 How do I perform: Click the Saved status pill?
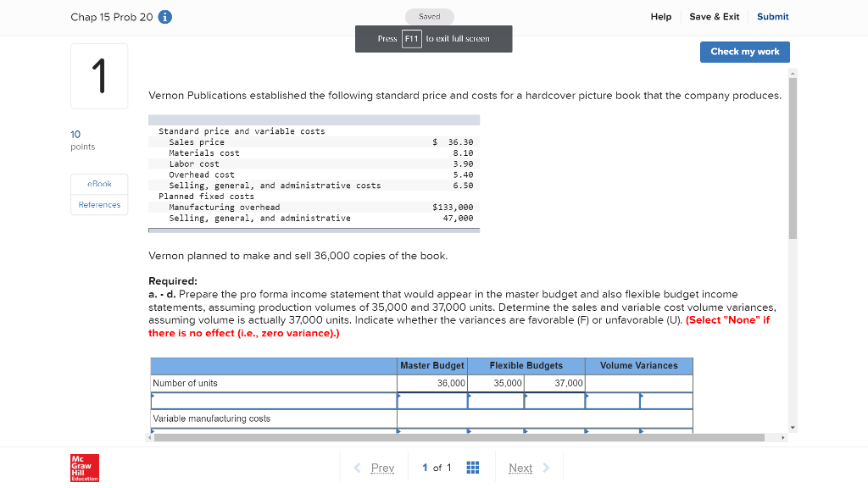tap(429, 16)
